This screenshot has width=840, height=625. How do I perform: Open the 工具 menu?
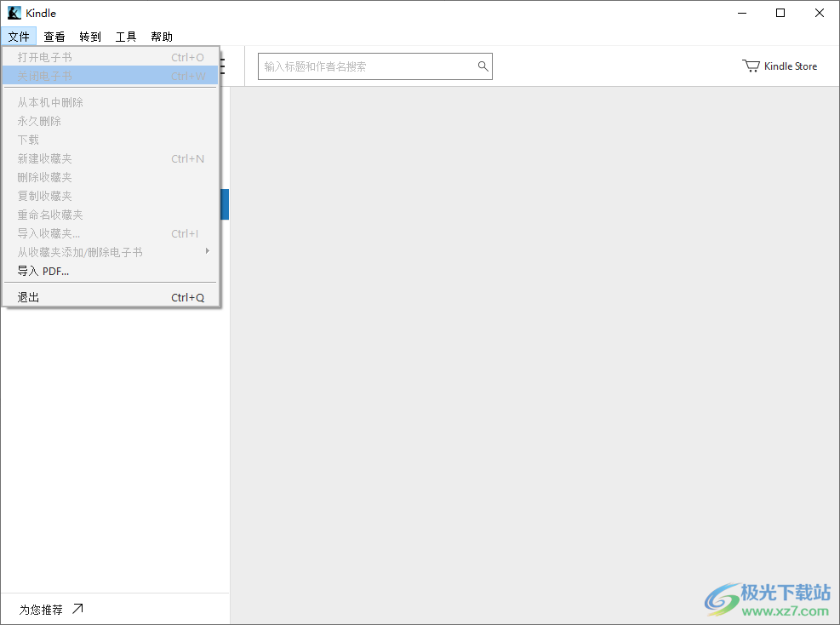coord(126,37)
